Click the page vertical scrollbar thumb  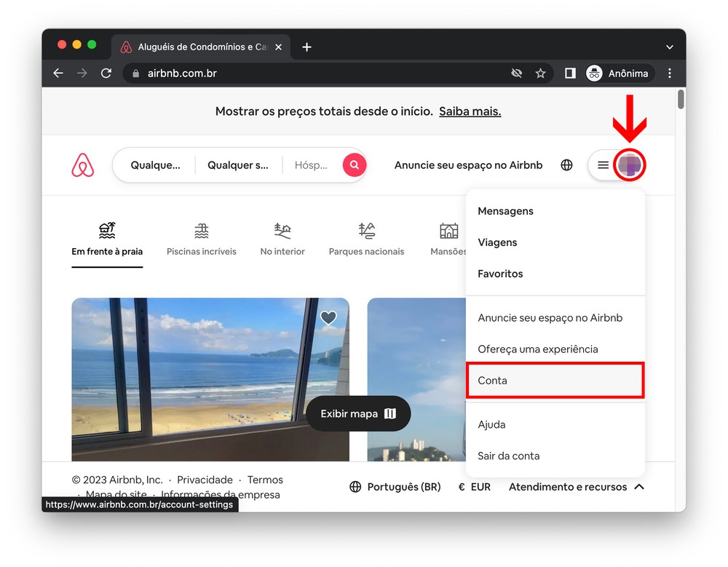click(x=681, y=99)
